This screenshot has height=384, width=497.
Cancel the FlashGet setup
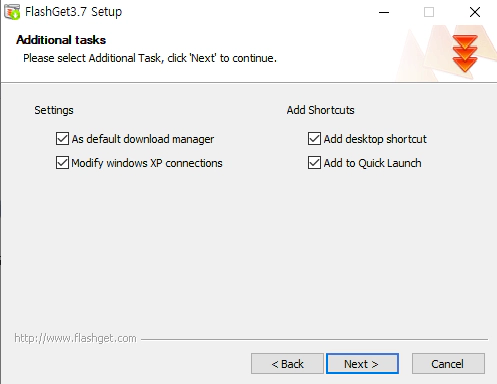pos(448,364)
